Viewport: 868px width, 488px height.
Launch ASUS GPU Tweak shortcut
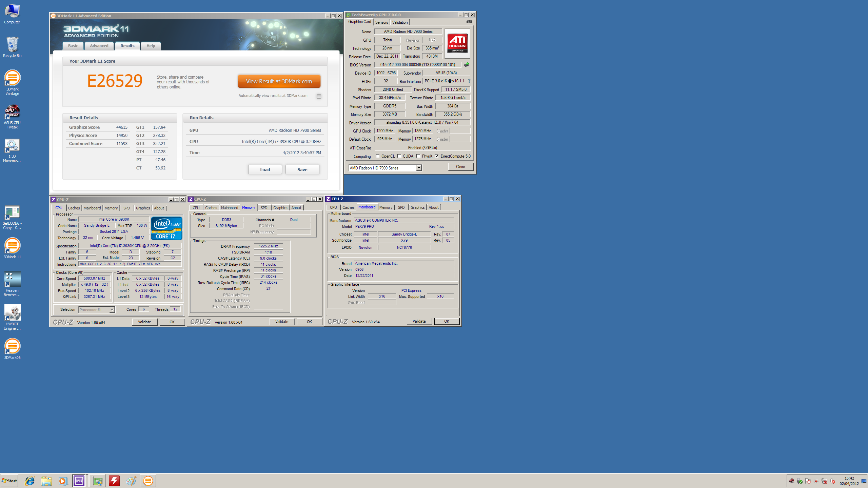coord(12,117)
